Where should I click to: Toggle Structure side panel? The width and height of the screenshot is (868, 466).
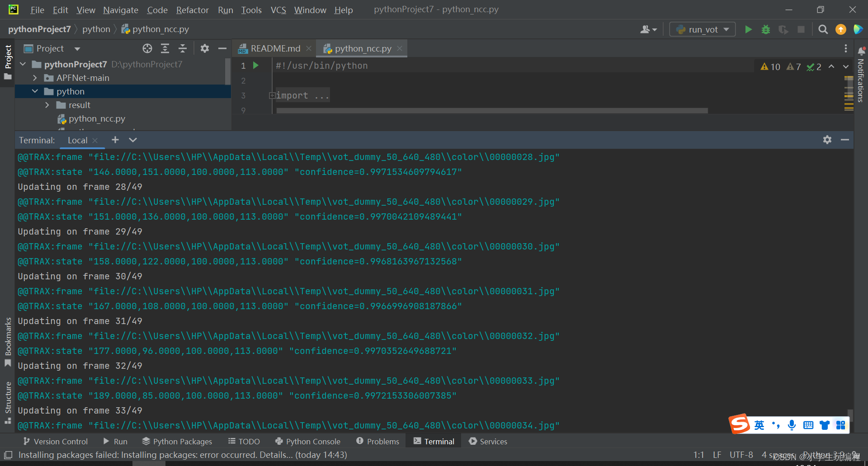(8, 402)
